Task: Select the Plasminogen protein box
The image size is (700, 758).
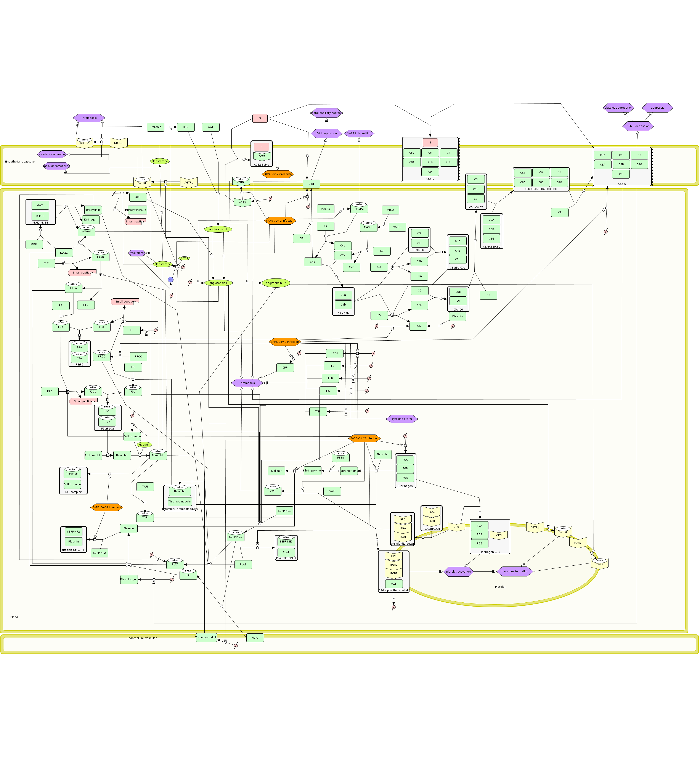Action: point(129,579)
